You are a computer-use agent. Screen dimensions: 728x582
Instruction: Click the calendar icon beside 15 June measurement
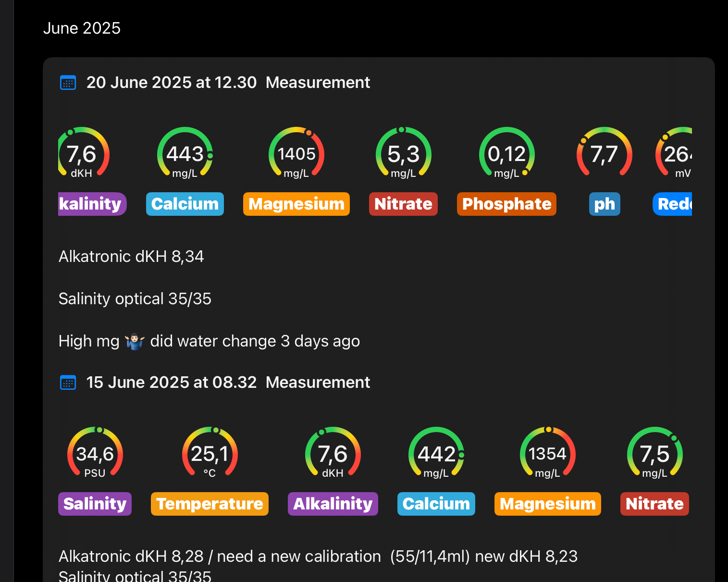click(68, 383)
